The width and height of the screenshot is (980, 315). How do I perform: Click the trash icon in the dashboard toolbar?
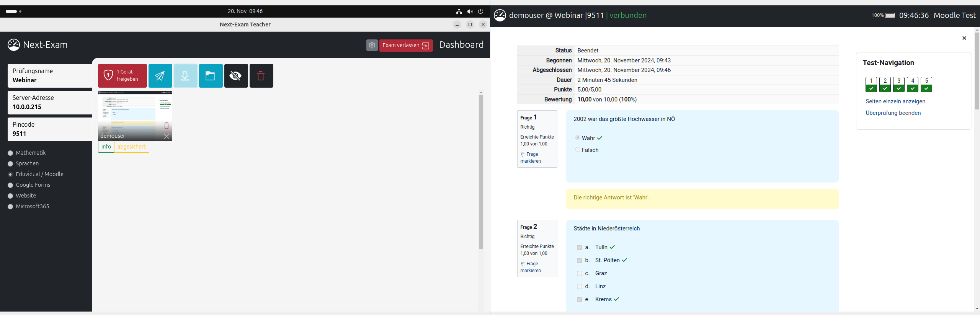261,76
